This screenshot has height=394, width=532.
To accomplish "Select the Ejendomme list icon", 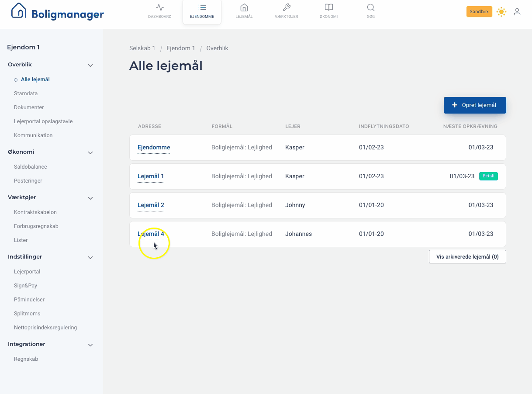I will tap(202, 8).
